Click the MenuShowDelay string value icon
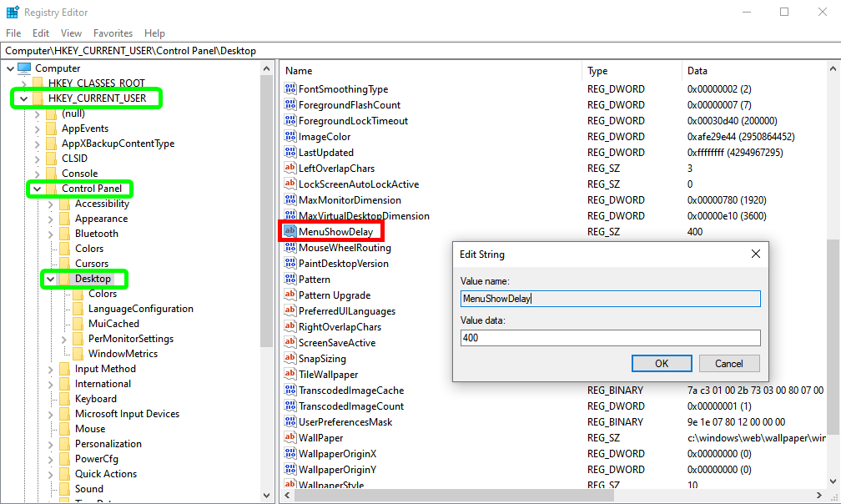The width and height of the screenshot is (841, 504). 290,232
